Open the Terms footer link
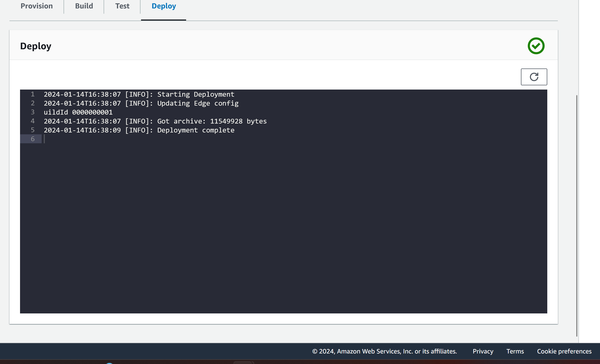The height and width of the screenshot is (364, 600). click(515, 351)
